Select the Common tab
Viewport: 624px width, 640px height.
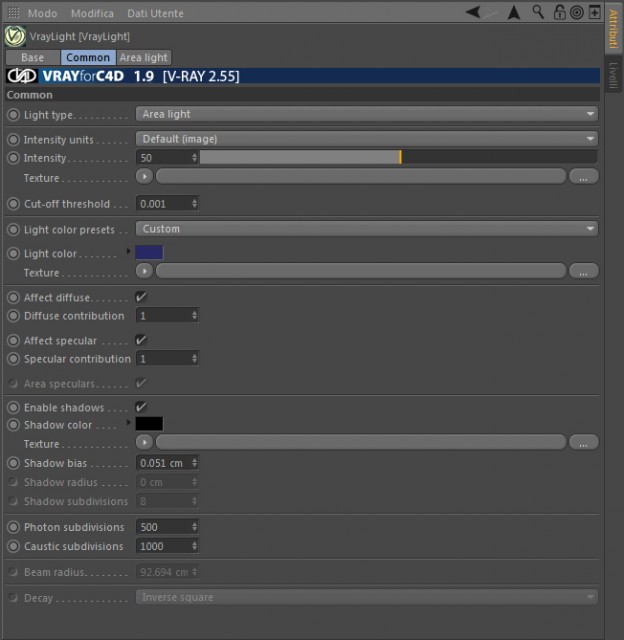coord(88,58)
